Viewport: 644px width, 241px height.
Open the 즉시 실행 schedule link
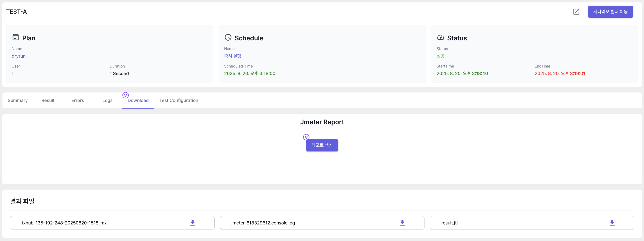coord(232,56)
